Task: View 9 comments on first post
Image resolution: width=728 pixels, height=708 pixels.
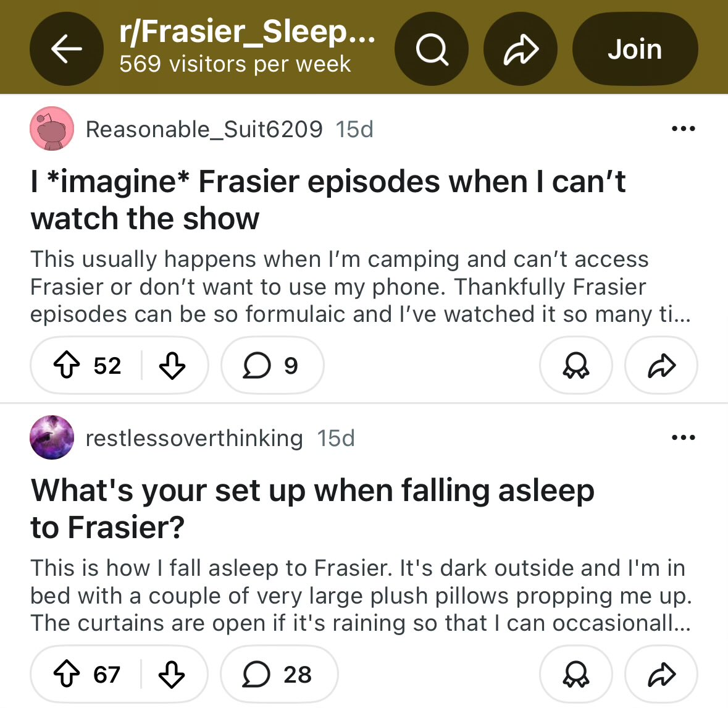Action: click(272, 366)
